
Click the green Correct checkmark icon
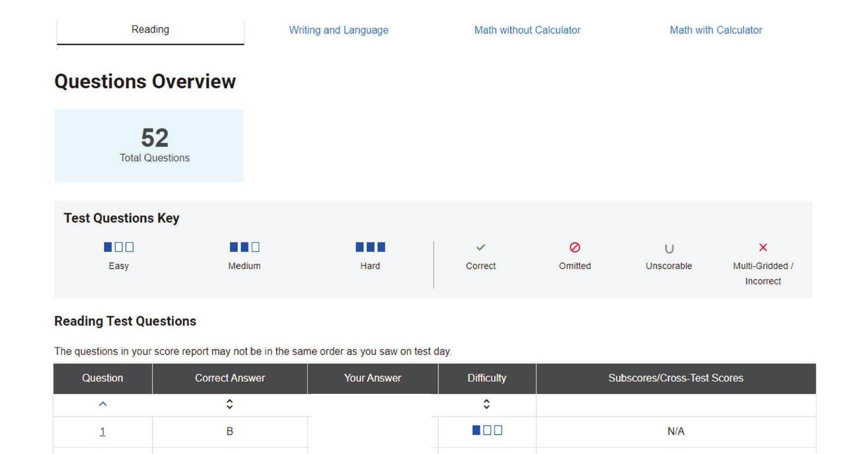click(x=480, y=248)
